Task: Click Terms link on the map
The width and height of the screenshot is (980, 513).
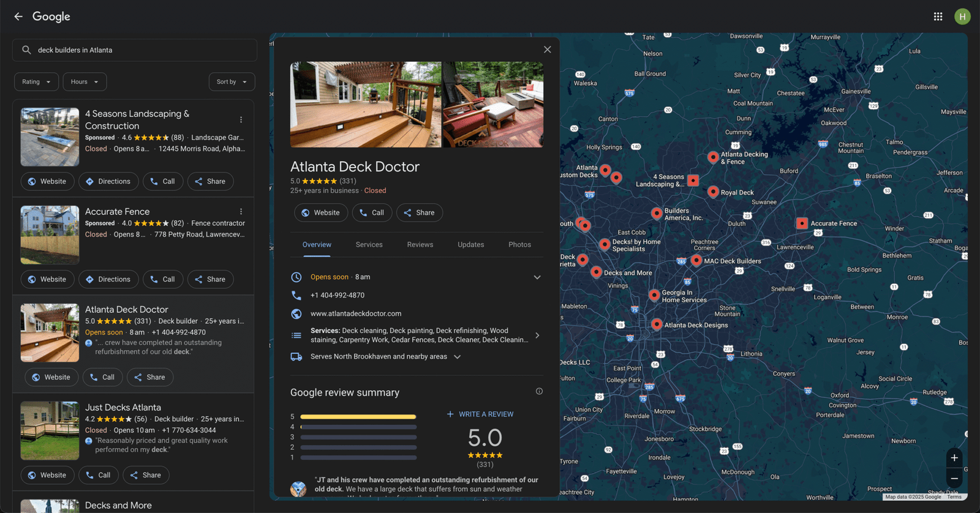Action: tap(954, 497)
